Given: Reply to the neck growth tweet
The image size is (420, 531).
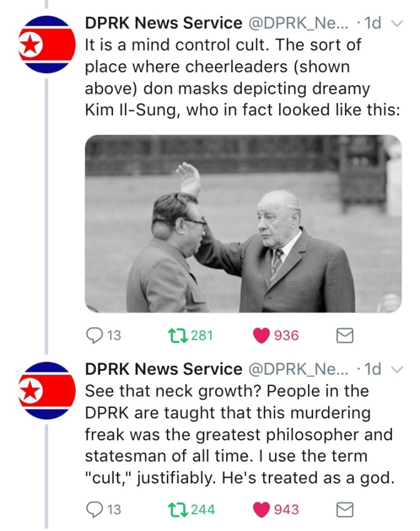Looking at the screenshot, I should point(94,510).
